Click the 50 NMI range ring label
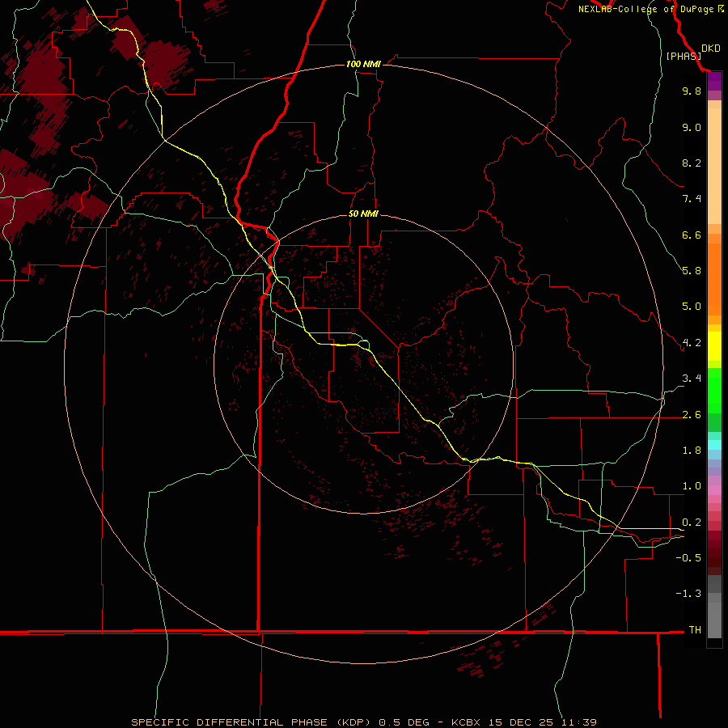 coord(363,214)
